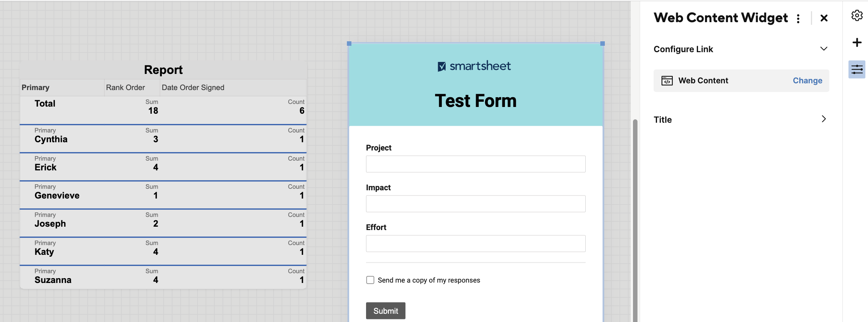The image size is (868, 322).
Task: Click the top-right resize handle of web widget
Action: coord(603,44)
